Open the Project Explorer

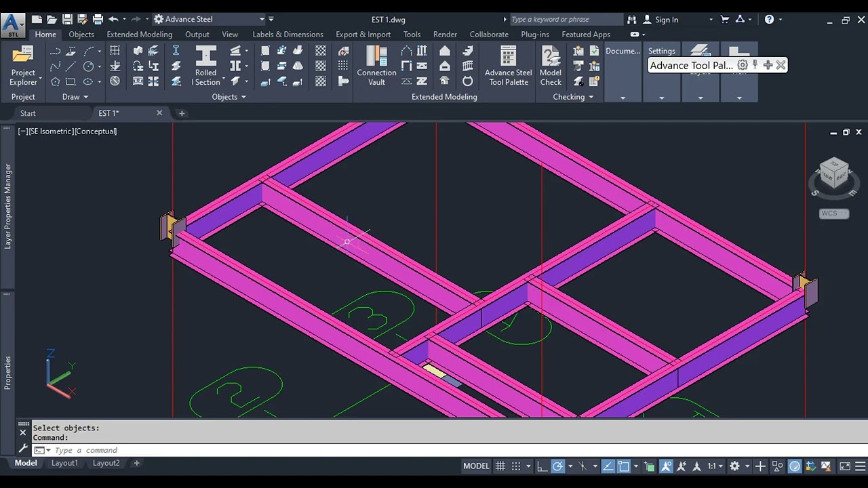click(x=23, y=66)
